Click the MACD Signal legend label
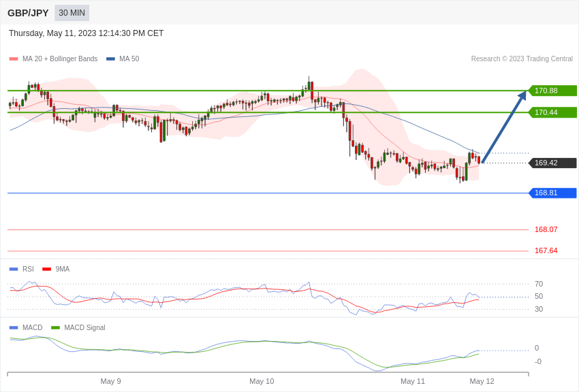The width and height of the screenshot is (579, 392). point(84,327)
